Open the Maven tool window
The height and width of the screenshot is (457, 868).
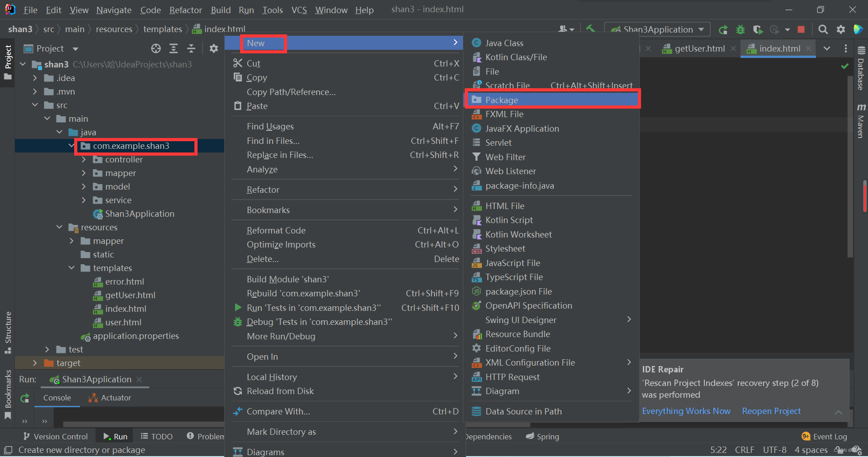coord(861,120)
